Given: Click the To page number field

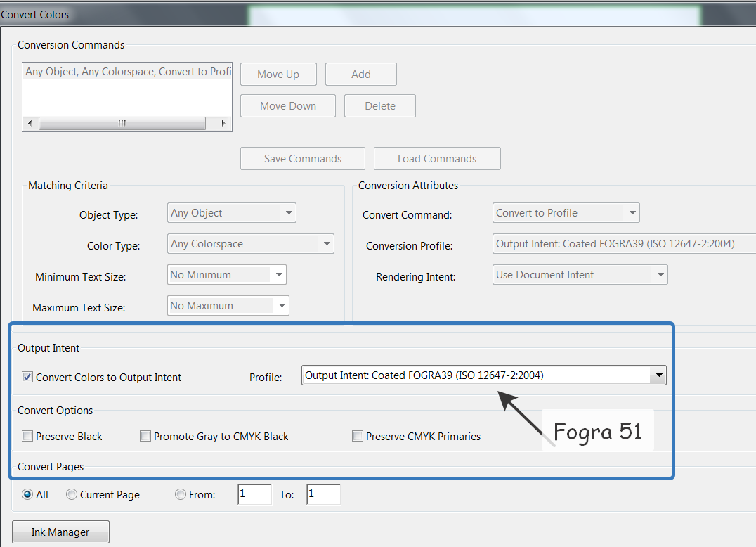Looking at the screenshot, I should [x=323, y=494].
